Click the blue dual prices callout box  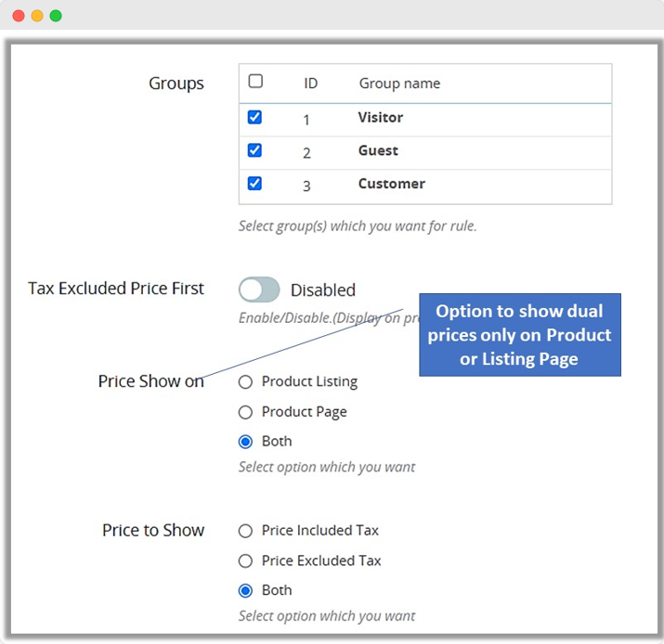(x=519, y=335)
